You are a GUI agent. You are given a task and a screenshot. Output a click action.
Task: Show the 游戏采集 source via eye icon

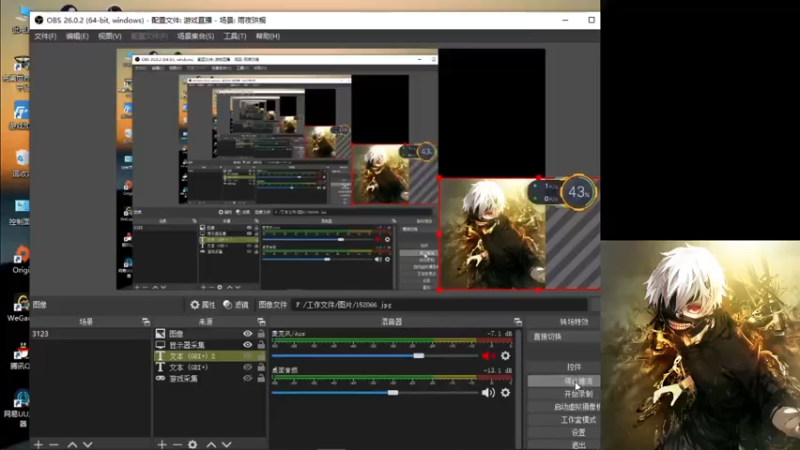coord(247,379)
